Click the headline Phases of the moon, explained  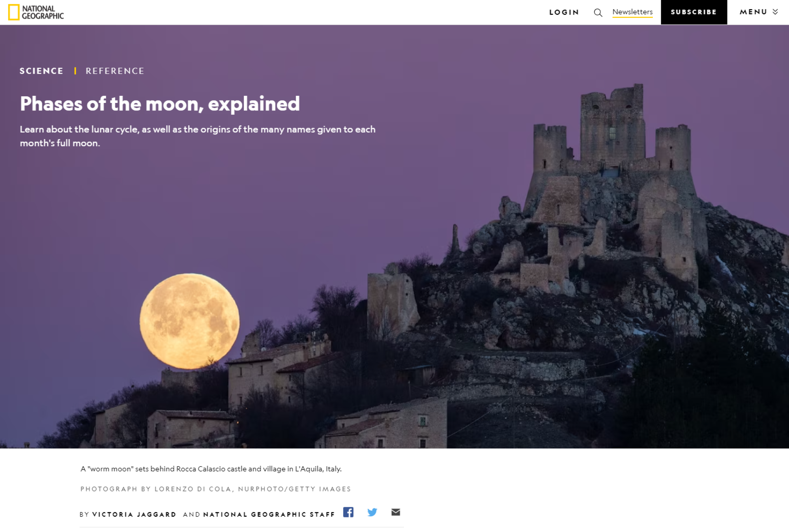160,104
